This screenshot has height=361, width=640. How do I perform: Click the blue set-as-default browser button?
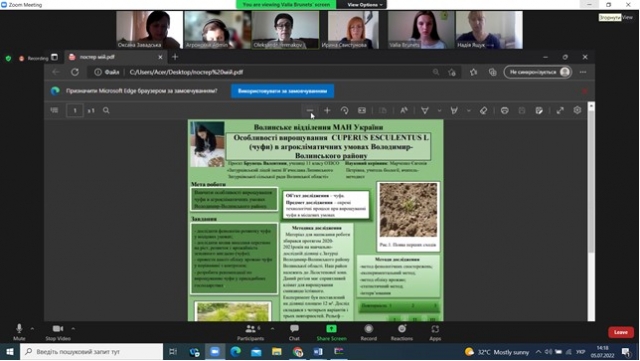282,91
